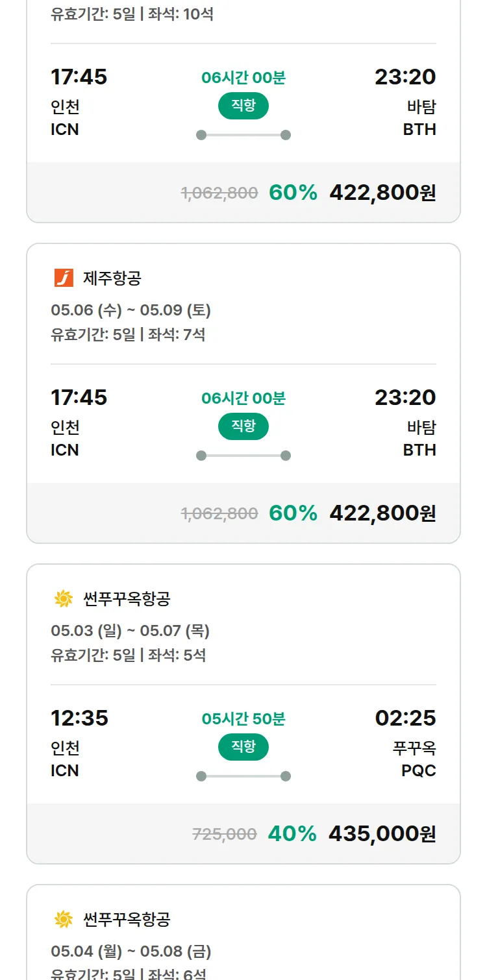Click the Sun PhuQuoc Airways logo on the 05.04 card
Viewport: 487px width, 980px height.
click(64, 919)
